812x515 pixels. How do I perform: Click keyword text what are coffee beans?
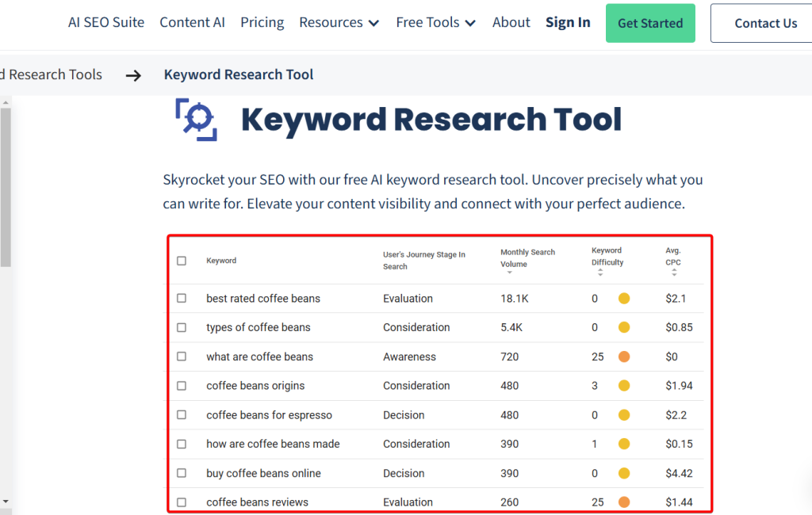coord(259,357)
